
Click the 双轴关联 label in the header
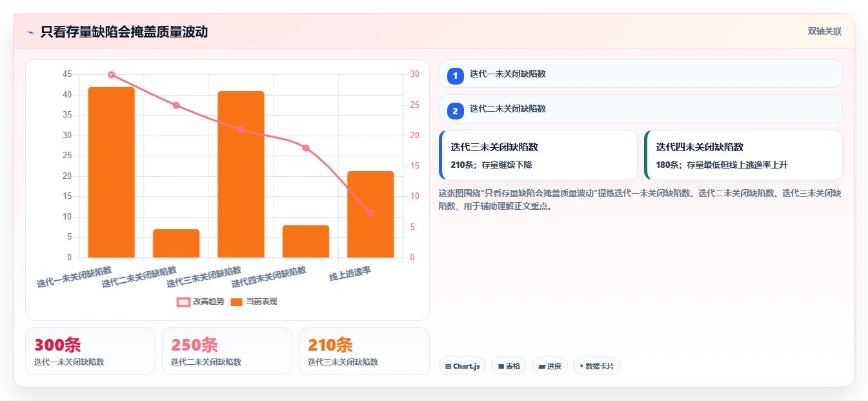825,32
